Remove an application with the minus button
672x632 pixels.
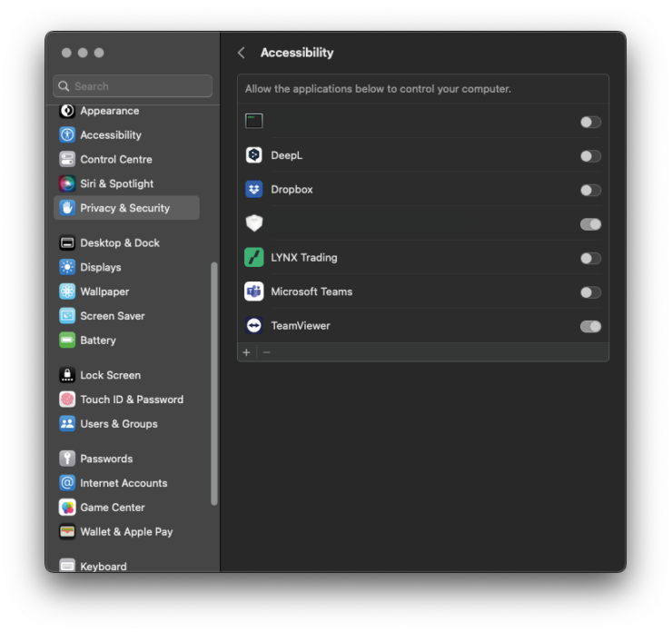(x=267, y=352)
